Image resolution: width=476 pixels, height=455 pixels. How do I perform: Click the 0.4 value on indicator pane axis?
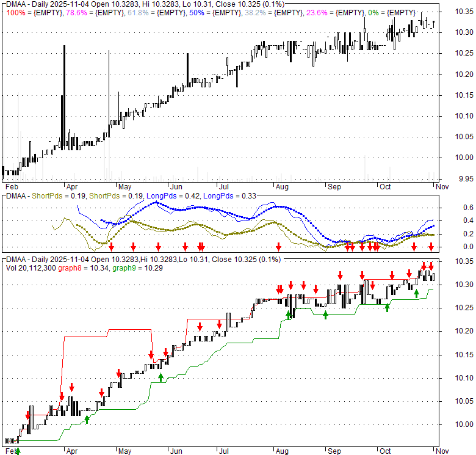(468, 220)
